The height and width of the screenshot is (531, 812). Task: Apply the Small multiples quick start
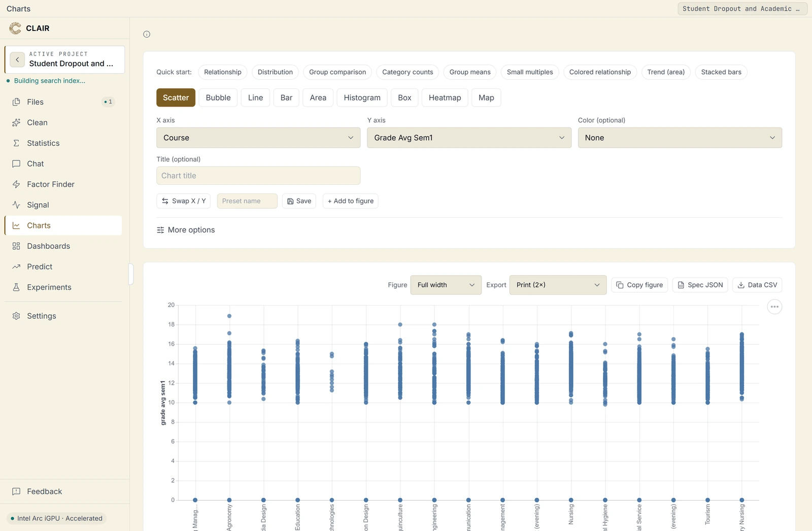click(530, 72)
